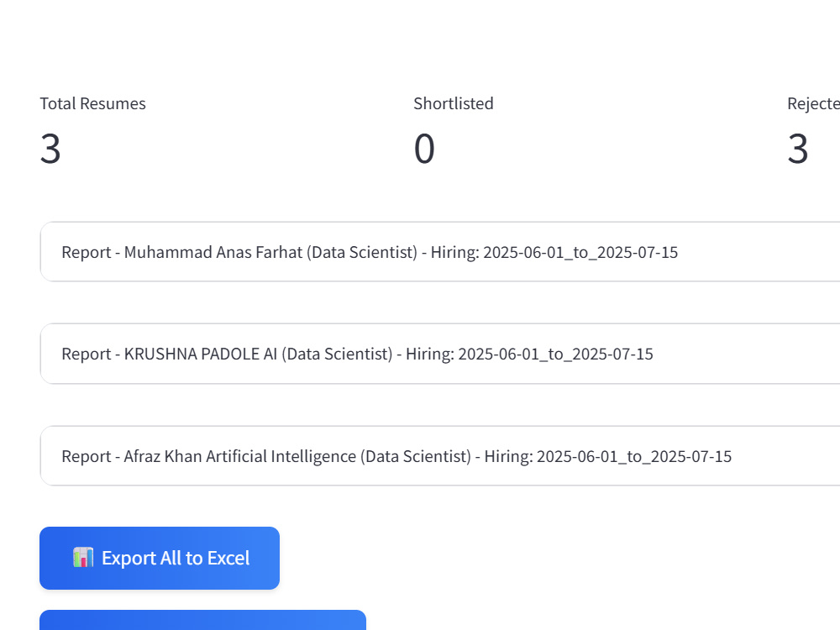The width and height of the screenshot is (840, 630).
Task: Click the Shortlisted count value 0
Action: tap(424, 149)
